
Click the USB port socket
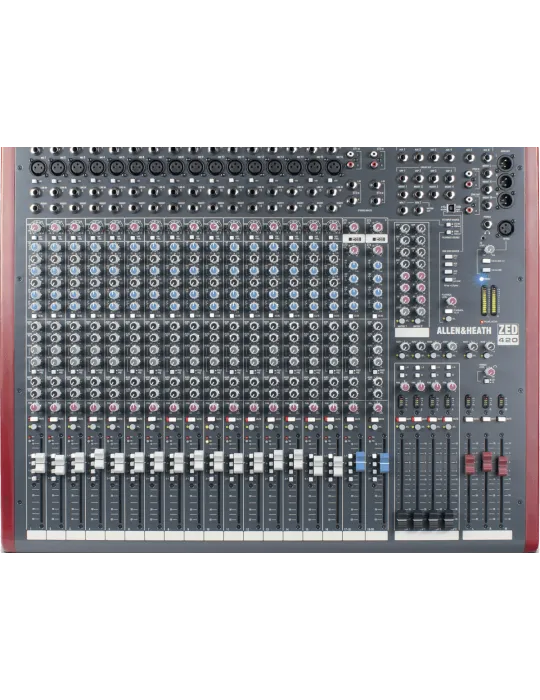[x=452, y=208]
